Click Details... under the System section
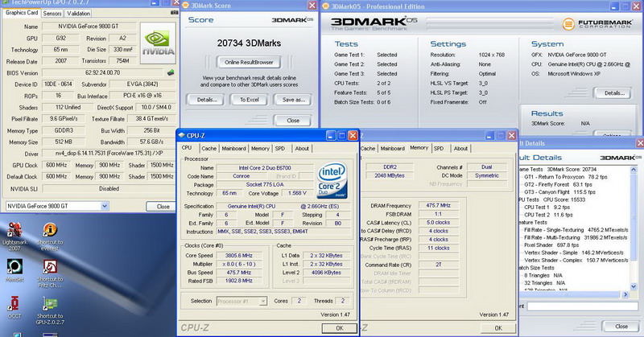Viewport: 644px width, 337px height. 614,93
